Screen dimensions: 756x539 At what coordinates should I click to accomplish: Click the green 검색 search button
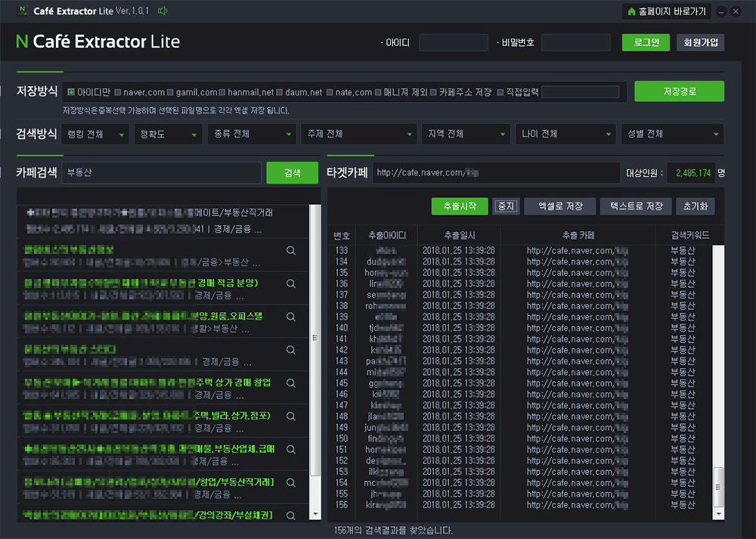292,172
